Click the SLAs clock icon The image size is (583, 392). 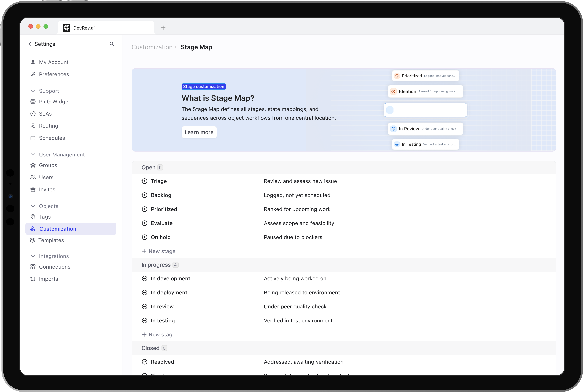(x=33, y=114)
